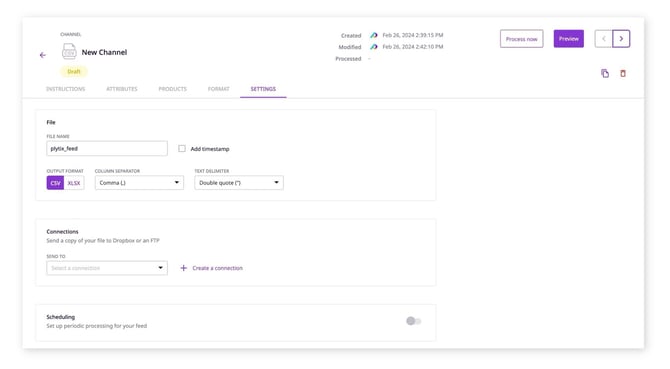Turn on the Scheduling toggle
670x369 pixels.
point(414,321)
